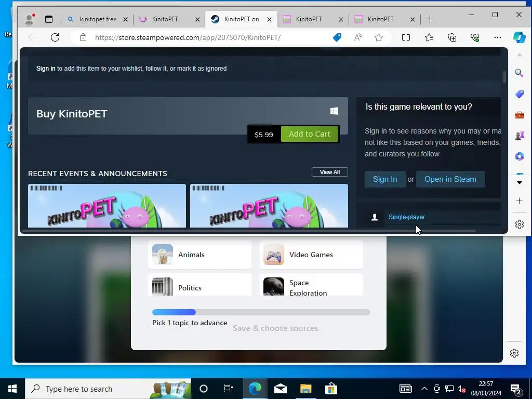The height and width of the screenshot is (399, 532).
Task: View site information padlock icon
Action: [x=83, y=37]
